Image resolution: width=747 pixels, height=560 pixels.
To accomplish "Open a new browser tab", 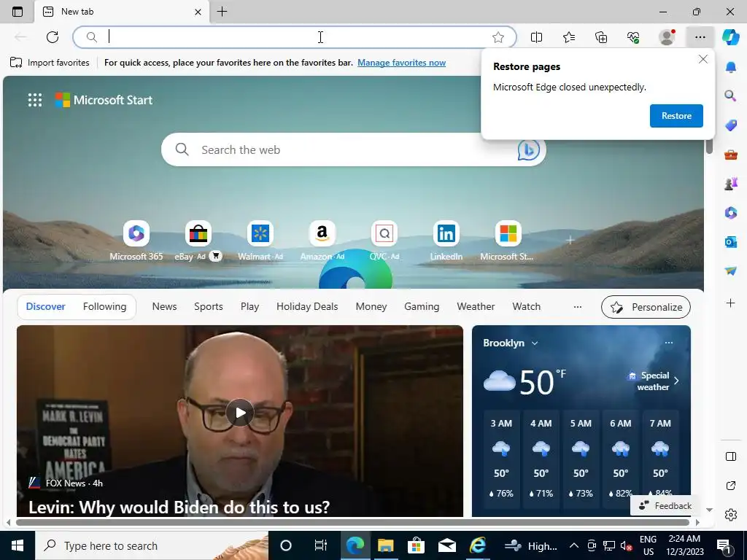I will tap(222, 12).
